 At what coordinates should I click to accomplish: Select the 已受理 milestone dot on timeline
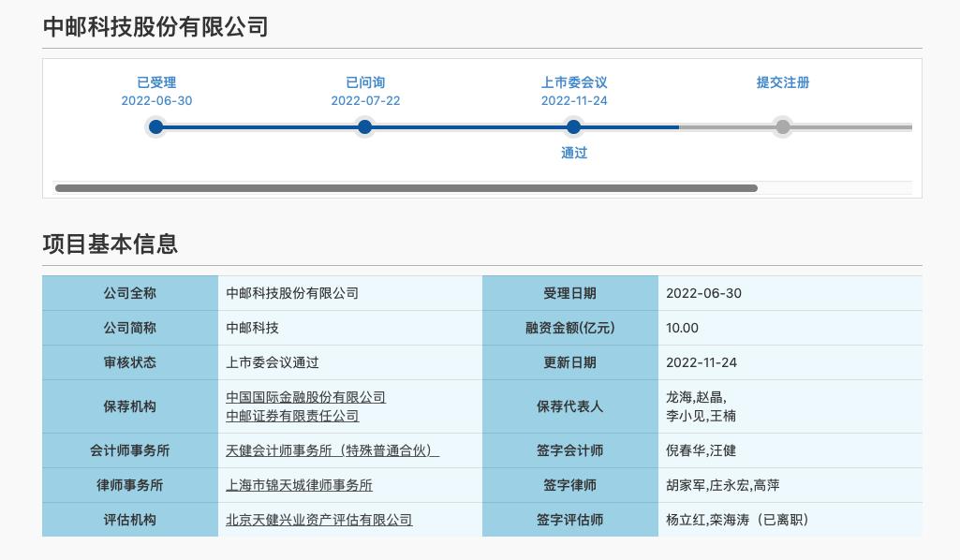(155, 126)
